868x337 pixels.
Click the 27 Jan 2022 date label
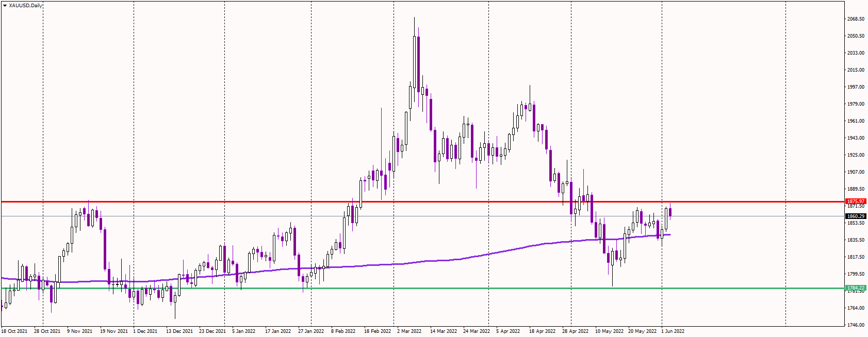311,331
